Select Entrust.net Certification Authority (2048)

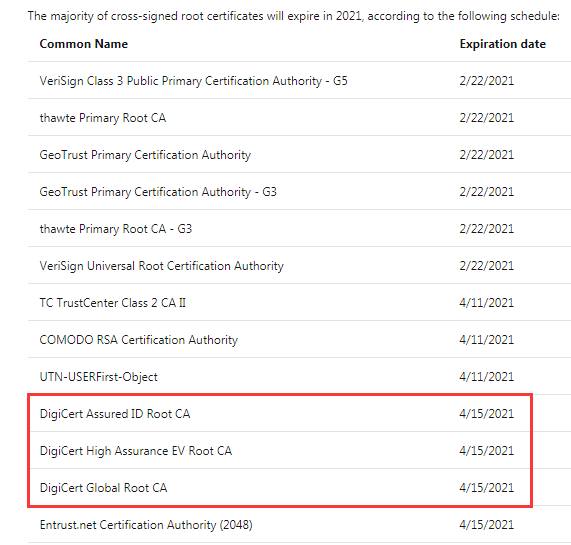[x=146, y=525]
